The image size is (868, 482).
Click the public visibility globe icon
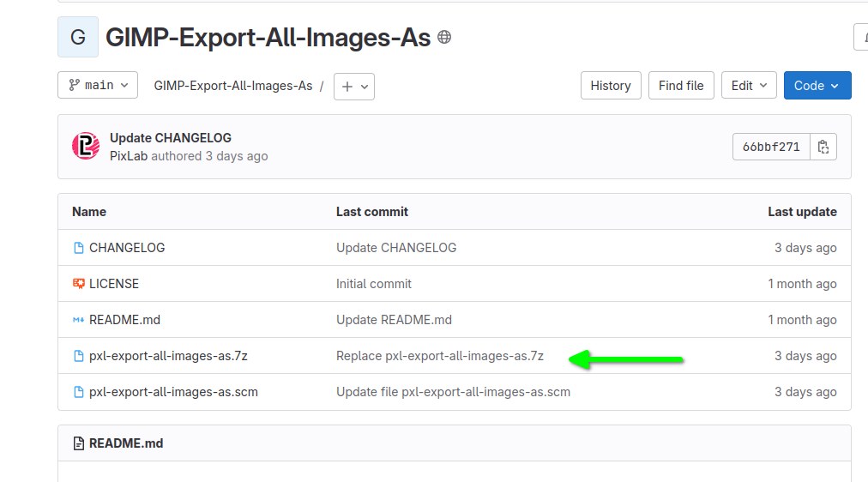point(444,37)
